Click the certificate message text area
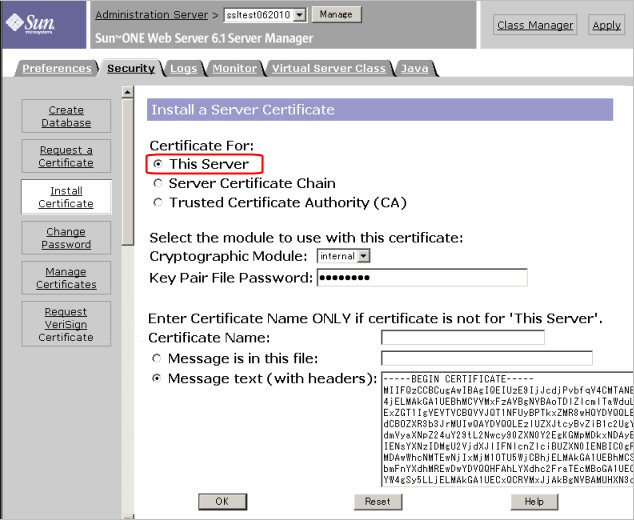Screen dimensions: 634x520 [x=507, y=429]
